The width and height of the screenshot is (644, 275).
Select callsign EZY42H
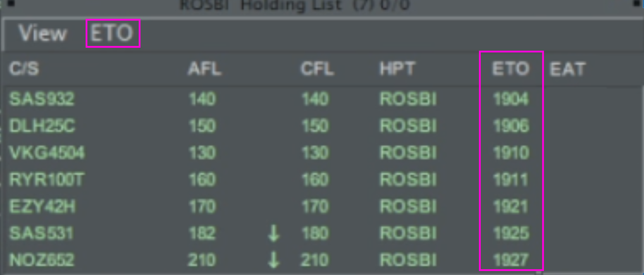pos(42,206)
